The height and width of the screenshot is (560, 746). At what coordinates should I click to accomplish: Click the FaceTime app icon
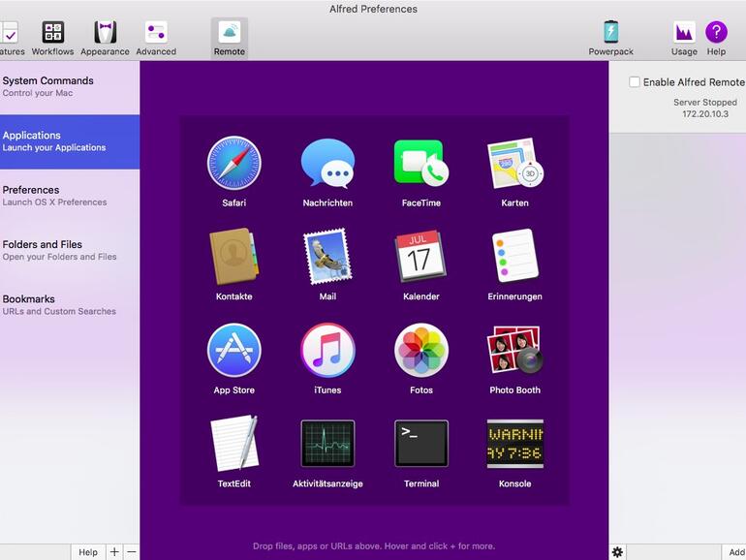(421, 163)
